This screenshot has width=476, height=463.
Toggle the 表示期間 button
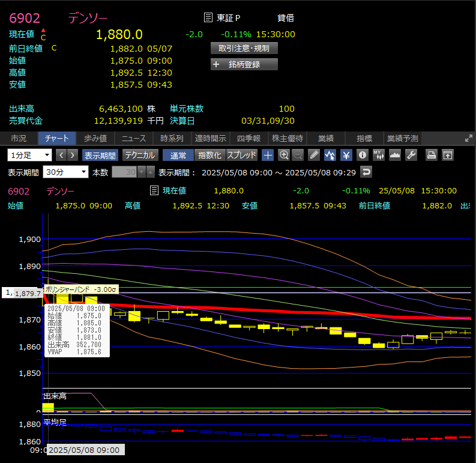pos(100,156)
